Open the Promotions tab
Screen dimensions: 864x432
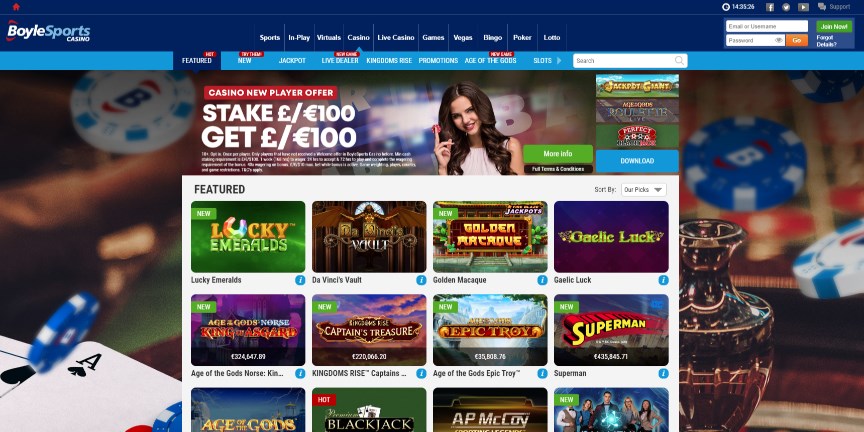pyautogui.click(x=438, y=61)
